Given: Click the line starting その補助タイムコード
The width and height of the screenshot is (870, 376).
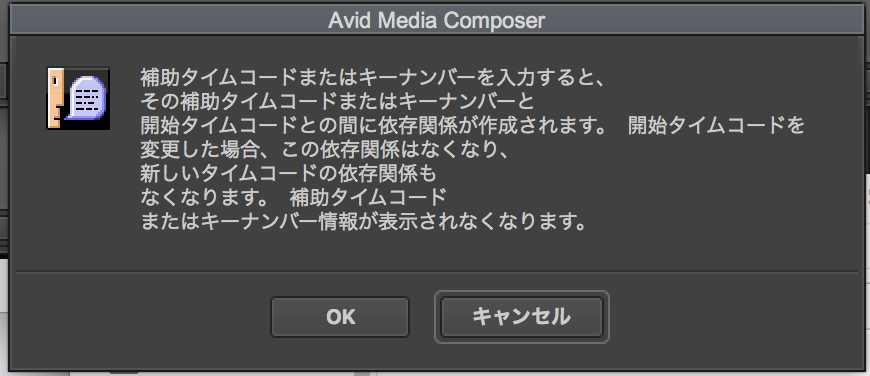Looking at the screenshot, I should (x=337, y=102).
